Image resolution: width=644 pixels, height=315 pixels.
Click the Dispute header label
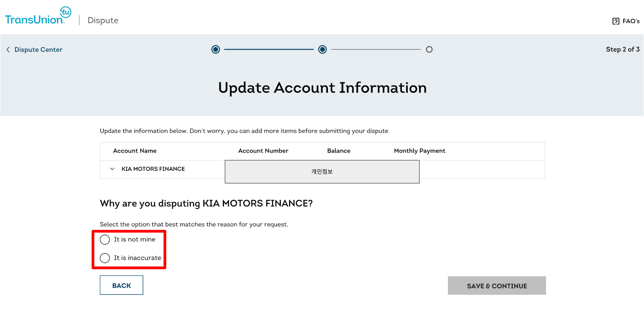(103, 20)
